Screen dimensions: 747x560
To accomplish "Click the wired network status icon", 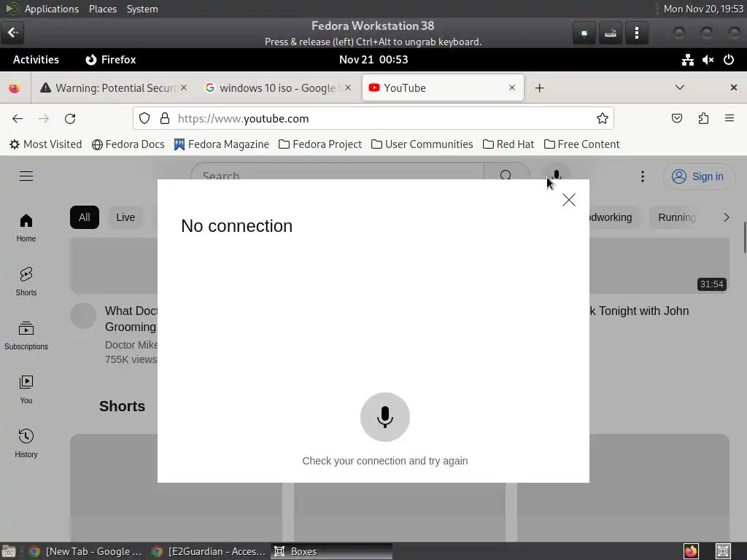I will 687,60.
